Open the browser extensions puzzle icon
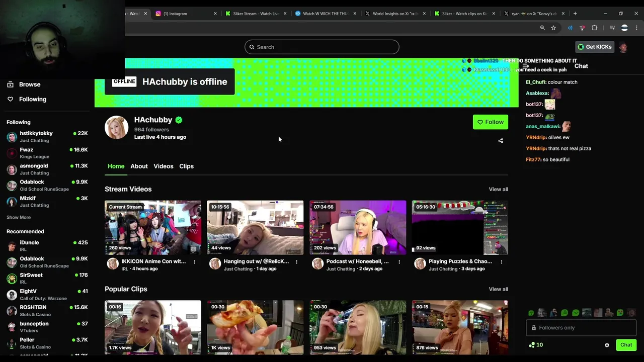This screenshot has height=362, width=644. (594, 28)
